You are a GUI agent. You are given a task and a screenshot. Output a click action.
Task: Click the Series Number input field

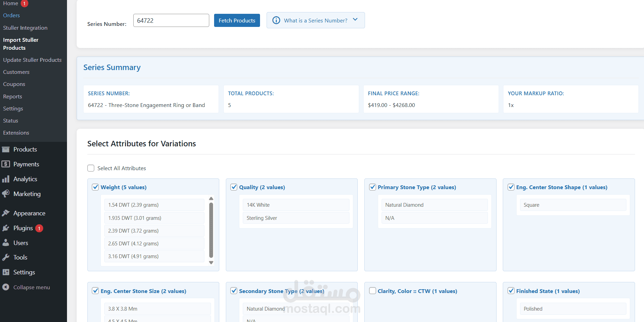click(x=171, y=20)
